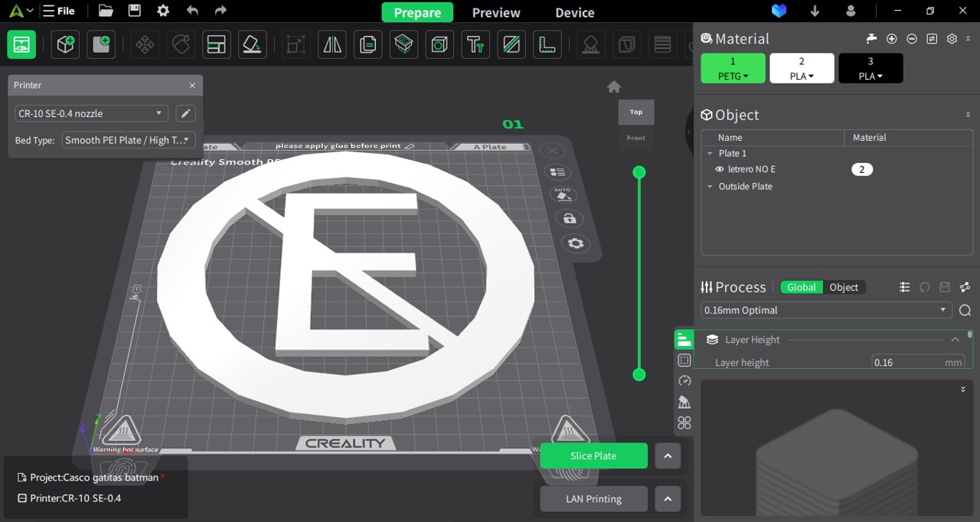Switch to the Prepare tab

(417, 12)
